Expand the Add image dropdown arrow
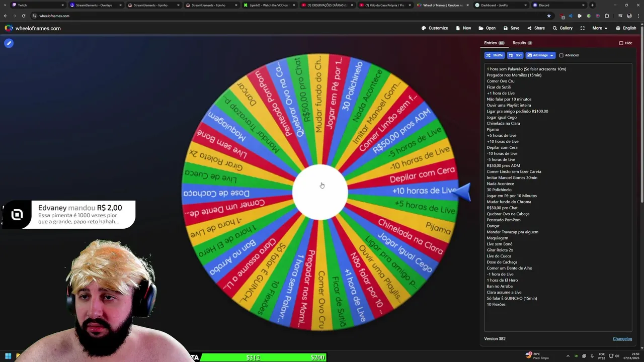 (x=551, y=55)
